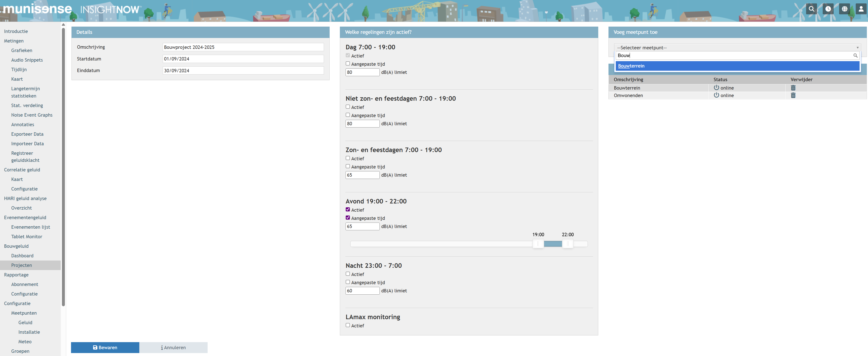Click the clock icon in header
868x356 pixels.
828,9
